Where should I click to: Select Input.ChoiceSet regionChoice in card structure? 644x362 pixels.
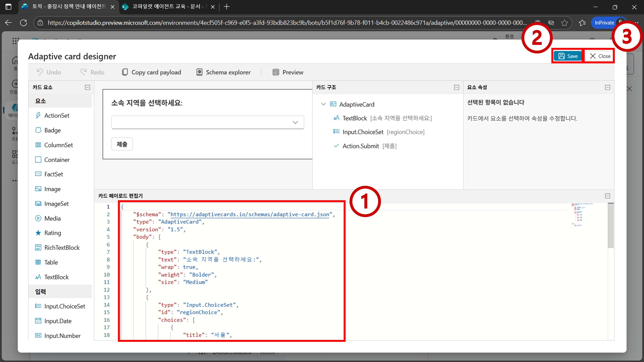click(363, 132)
